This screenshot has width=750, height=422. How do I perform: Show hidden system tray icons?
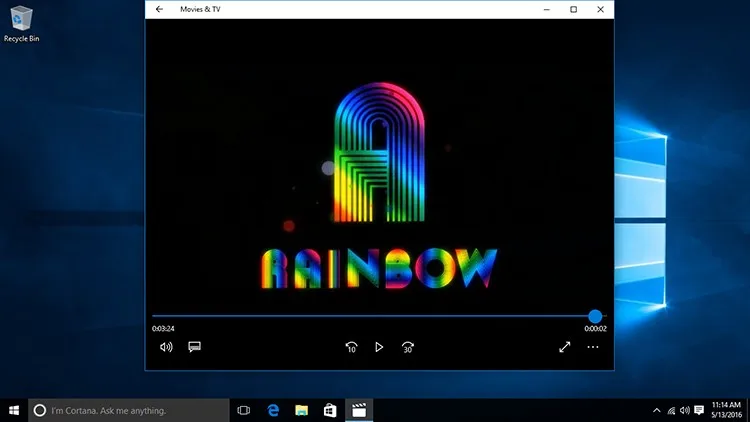click(x=657, y=410)
